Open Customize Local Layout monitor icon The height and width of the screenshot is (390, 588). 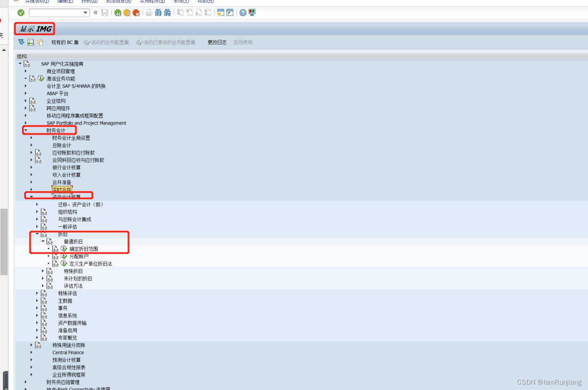[252, 13]
